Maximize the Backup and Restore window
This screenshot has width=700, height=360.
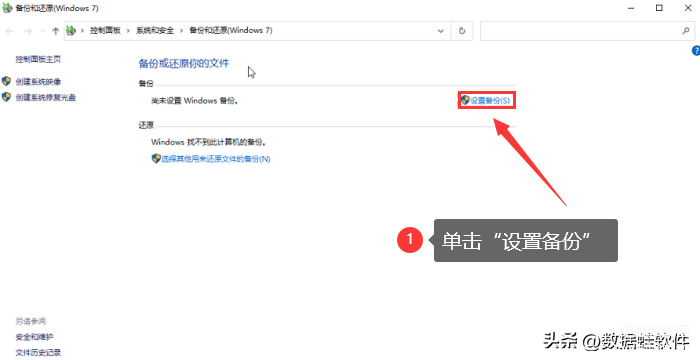coord(659,8)
